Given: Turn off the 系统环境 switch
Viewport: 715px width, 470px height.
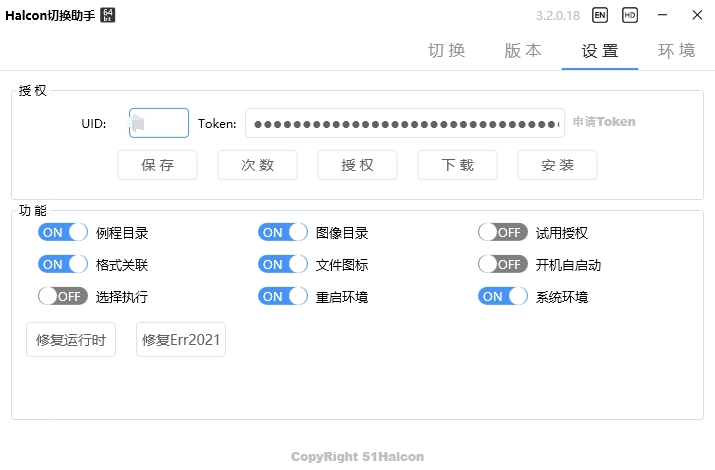Looking at the screenshot, I should (503, 296).
